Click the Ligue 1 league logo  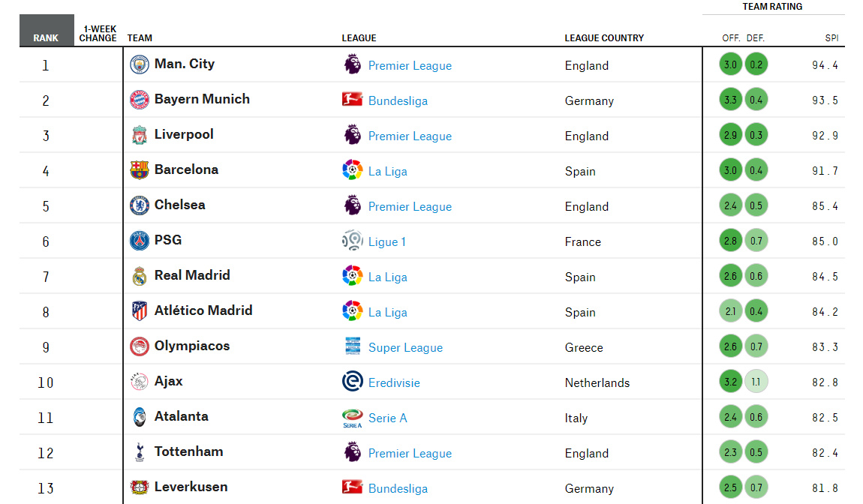(x=352, y=241)
